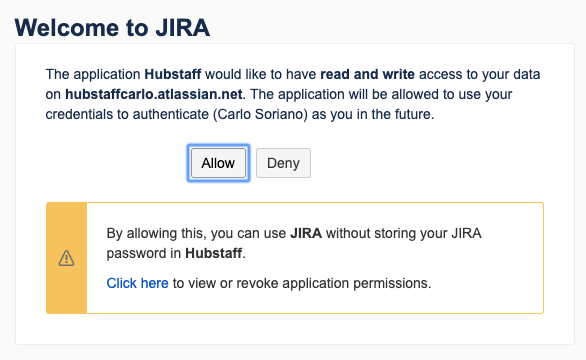Select the bold Hubstaff name in first paragraph
The height and width of the screenshot is (360, 586).
pyautogui.click(x=173, y=74)
